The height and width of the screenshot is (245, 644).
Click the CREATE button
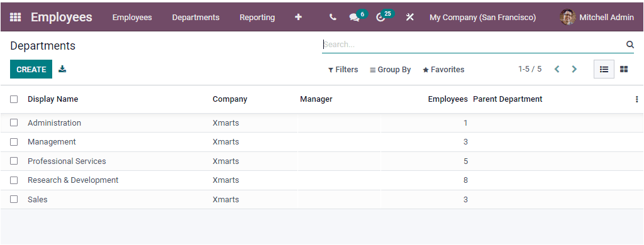point(31,69)
